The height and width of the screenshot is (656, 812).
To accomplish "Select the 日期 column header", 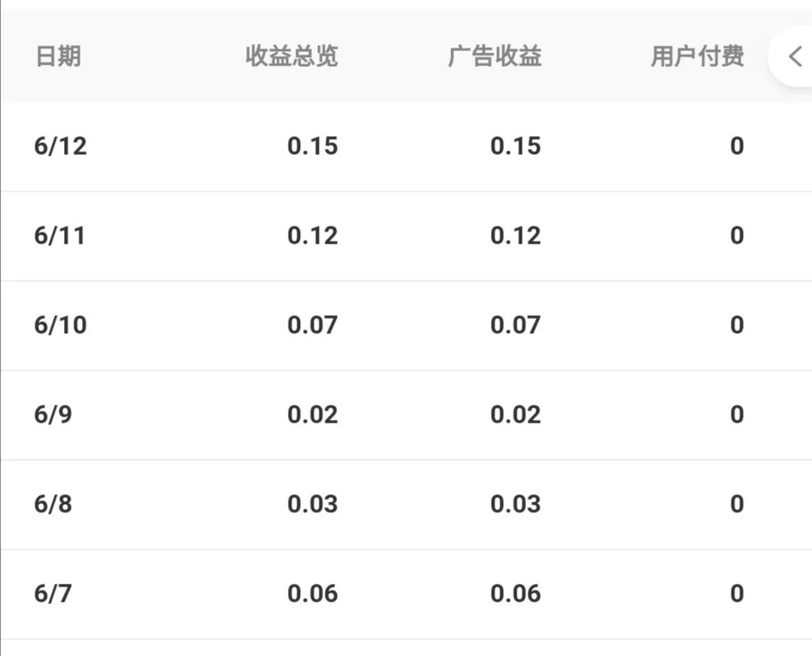I will pos(59,56).
